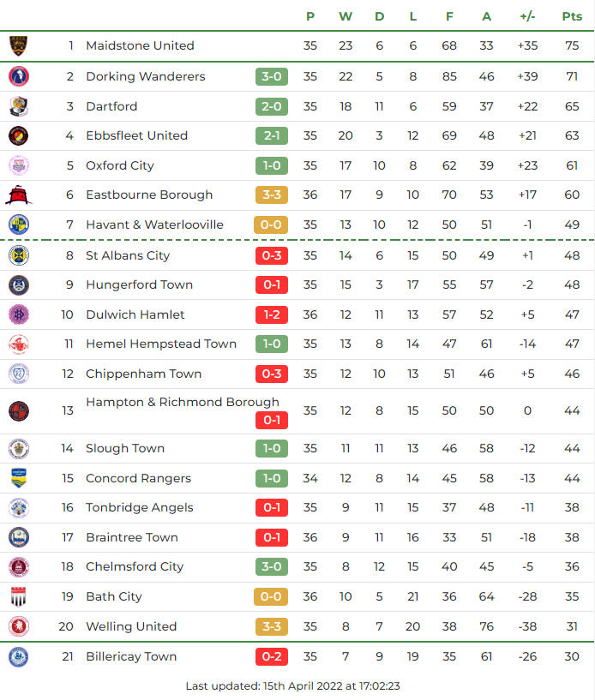
Task: Click the +/- goal difference column header
Action: click(527, 16)
